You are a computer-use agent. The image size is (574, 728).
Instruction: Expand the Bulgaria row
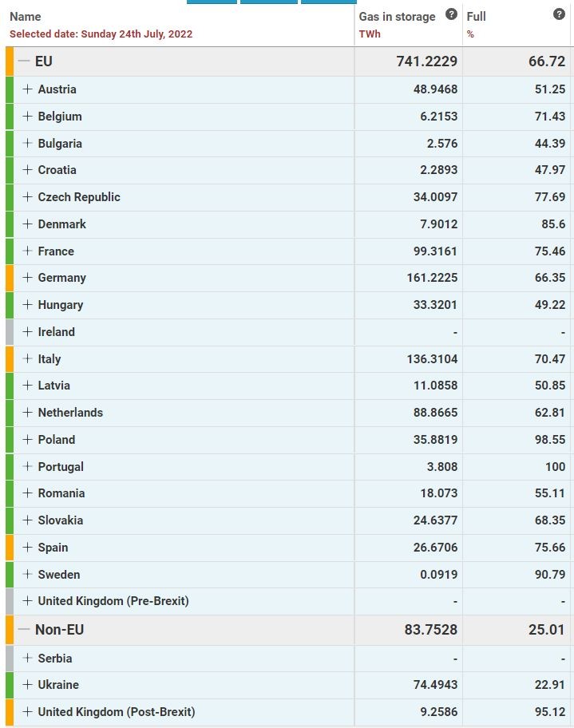27,143
